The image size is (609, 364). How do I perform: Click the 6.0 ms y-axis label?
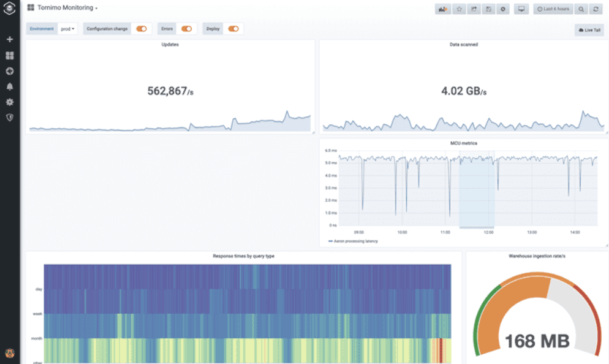[331, 151]
